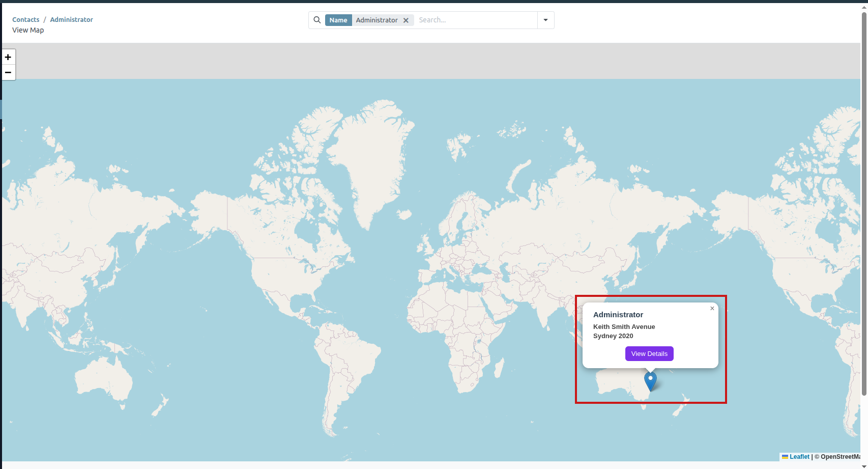Click the scrollbar up arrow
This screenshot has height=469, width=868.
(864, 6)
